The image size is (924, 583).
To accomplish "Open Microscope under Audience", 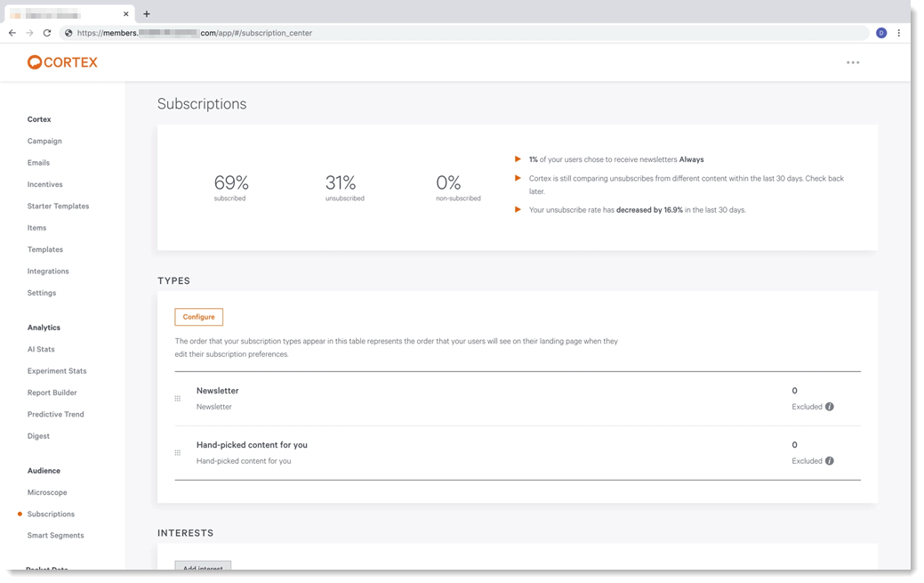I will pyautogui.click(x=47, y=493).
